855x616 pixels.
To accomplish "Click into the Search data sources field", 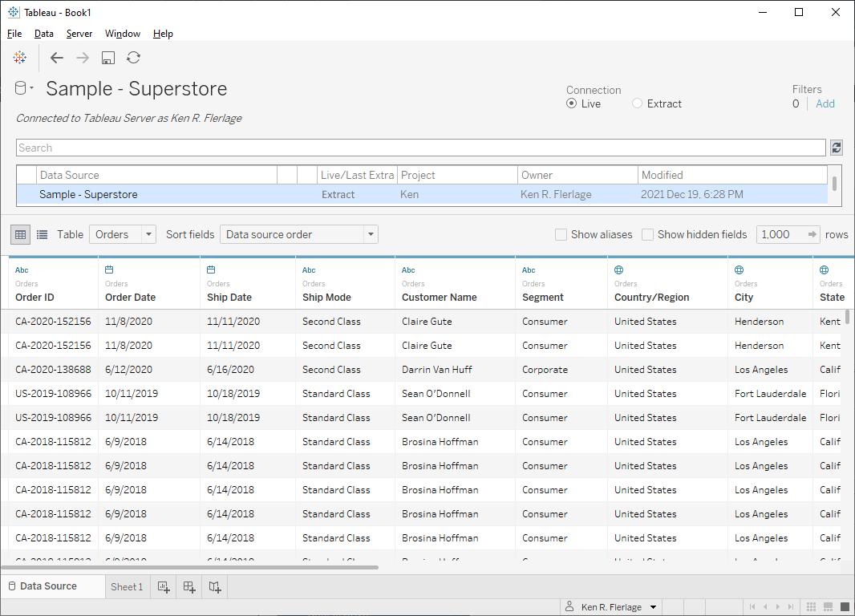I will (420, 148).
